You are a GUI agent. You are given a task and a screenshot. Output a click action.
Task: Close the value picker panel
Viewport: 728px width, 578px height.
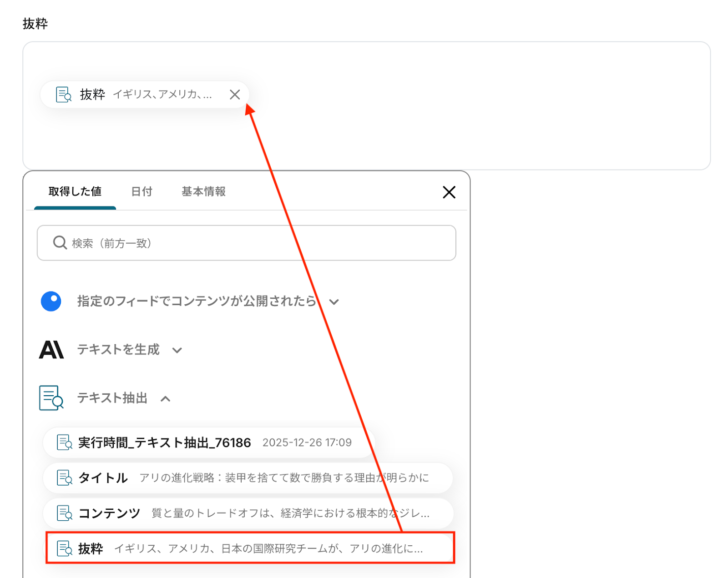pos(449,192)
